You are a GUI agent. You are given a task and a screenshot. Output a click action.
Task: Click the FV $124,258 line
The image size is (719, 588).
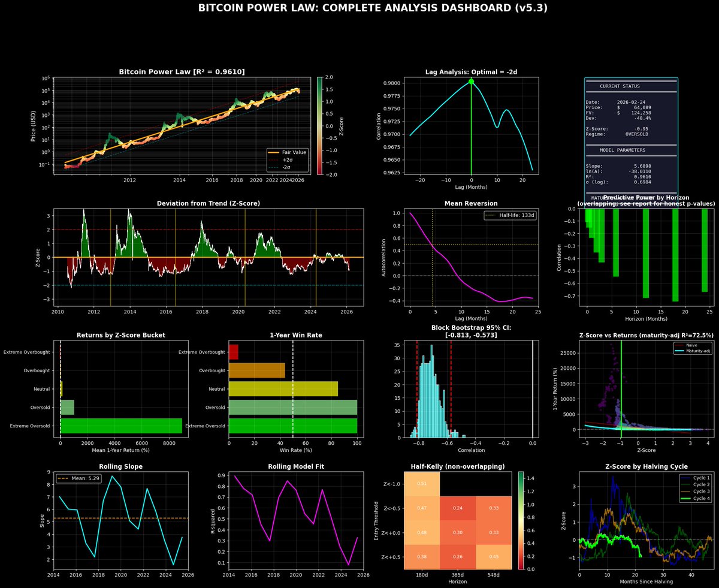pyautogui.click(x=618, y=113)
